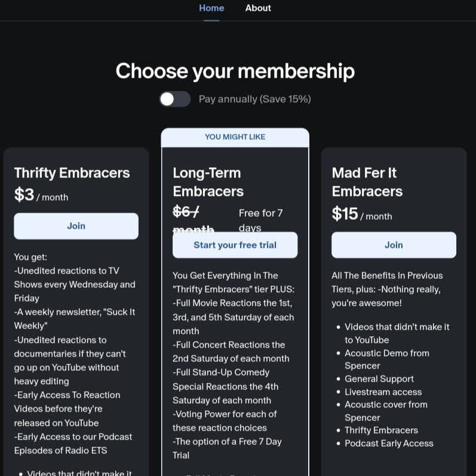
Task: Open the About tab
Action: pos(258,8)
